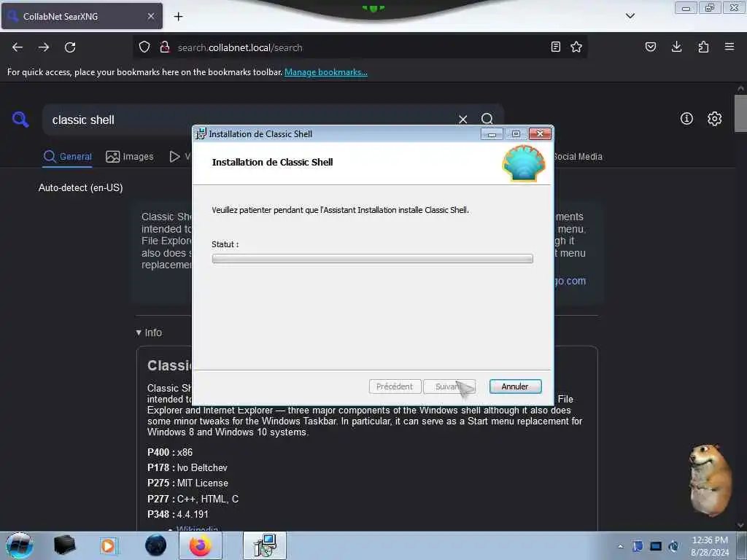Click the disabled Précédent button
The image size is (747, 560).
[x=395, y=386]
